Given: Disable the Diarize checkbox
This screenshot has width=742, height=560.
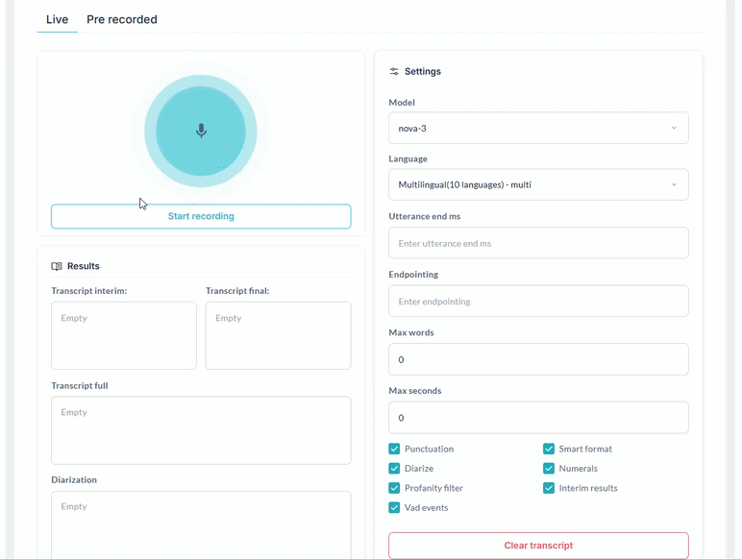Looking at the screenshot, I should 394,469.
